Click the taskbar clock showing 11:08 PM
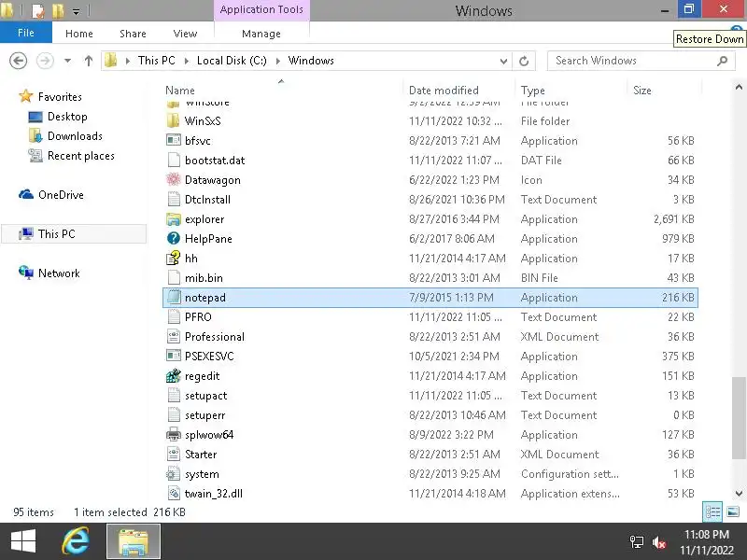747x560 pixels. pyautogui.click(x=707, y=534)
